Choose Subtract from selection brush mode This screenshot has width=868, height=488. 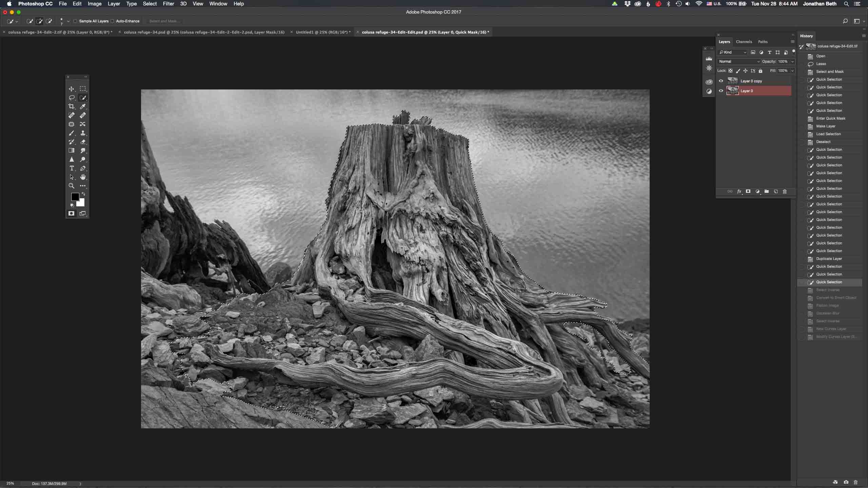[x=49, y=21]
